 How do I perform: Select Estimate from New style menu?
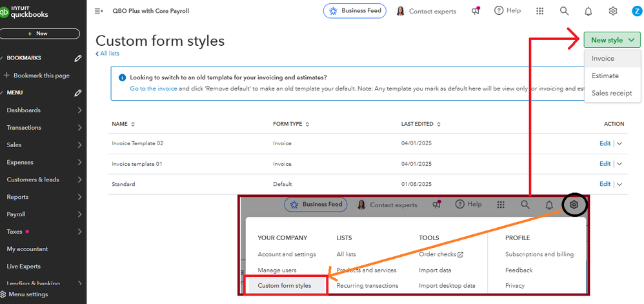tap(605, 76)
